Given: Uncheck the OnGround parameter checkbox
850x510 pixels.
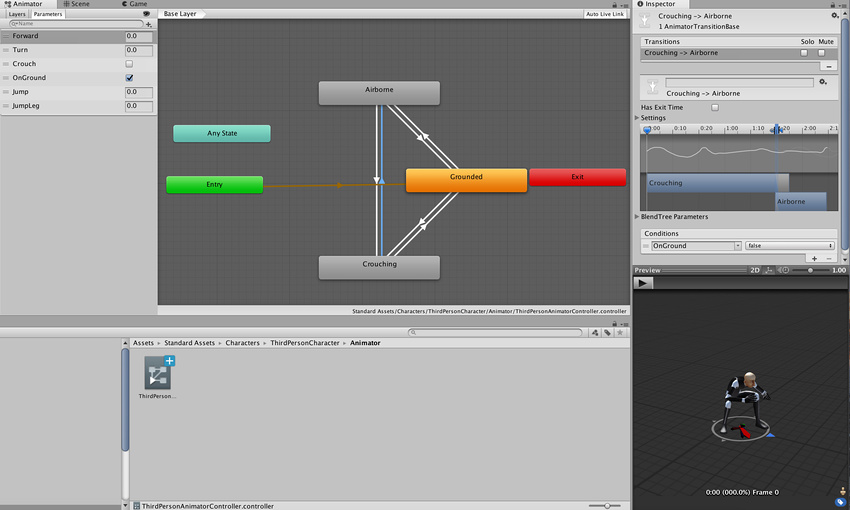Looking at the screenshot, I should [129, 78].
